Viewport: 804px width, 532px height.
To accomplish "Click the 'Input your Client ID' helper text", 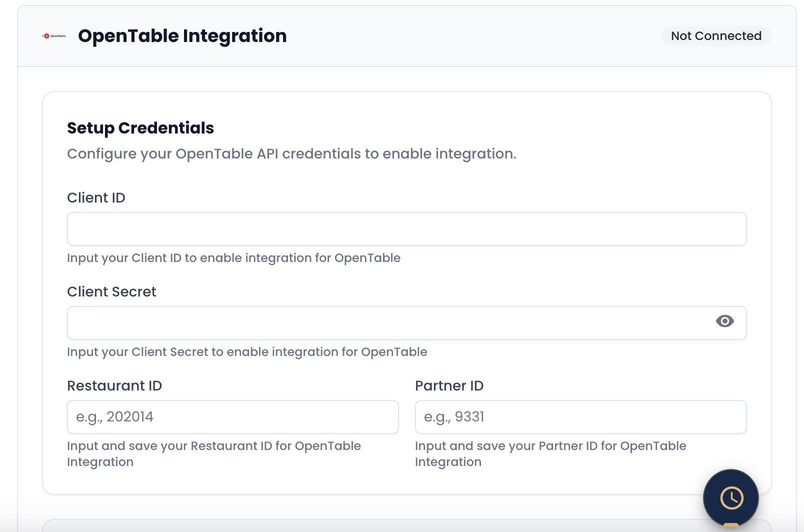I will click(234, 258).
